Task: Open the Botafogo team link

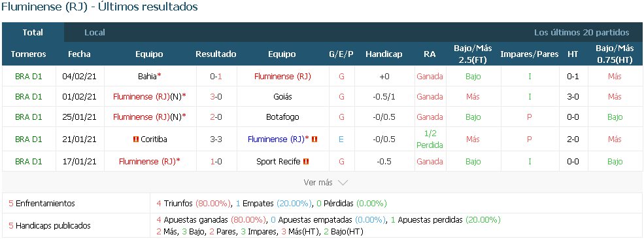Action: (282, 117)
